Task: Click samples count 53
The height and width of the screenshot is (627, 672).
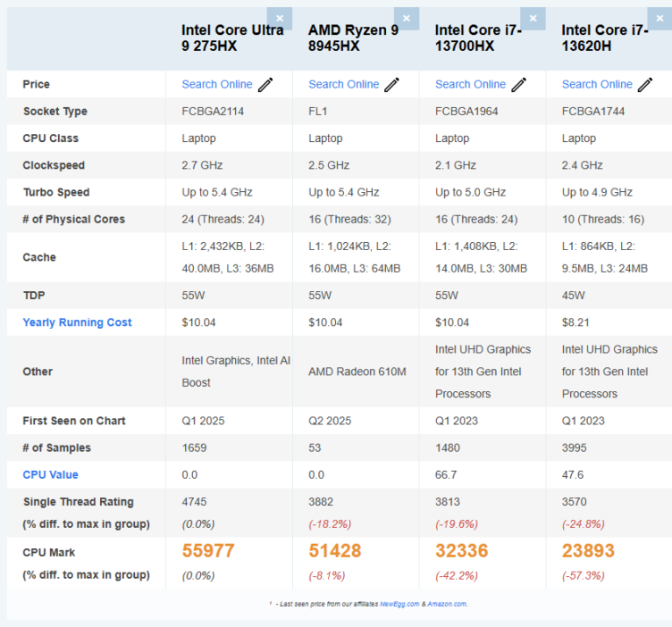Action: click(315, 448)
